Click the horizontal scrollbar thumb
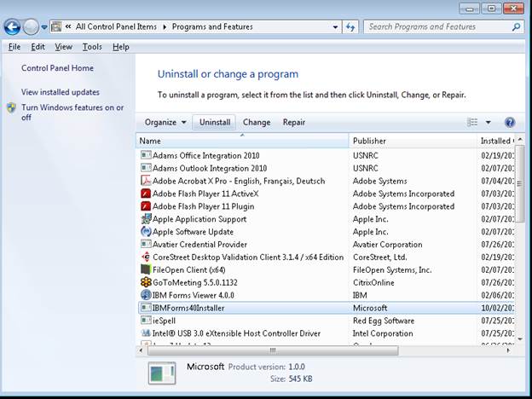 click(273, 350)
